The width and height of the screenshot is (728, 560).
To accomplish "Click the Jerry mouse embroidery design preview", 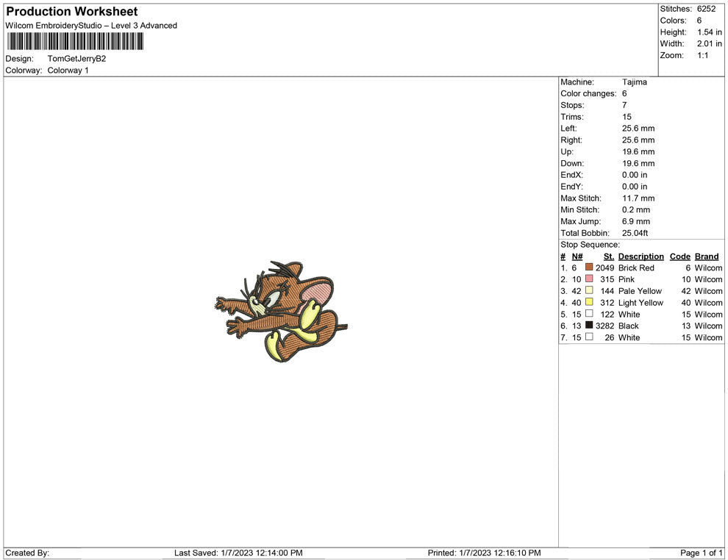I will click(x=281, y=312).
